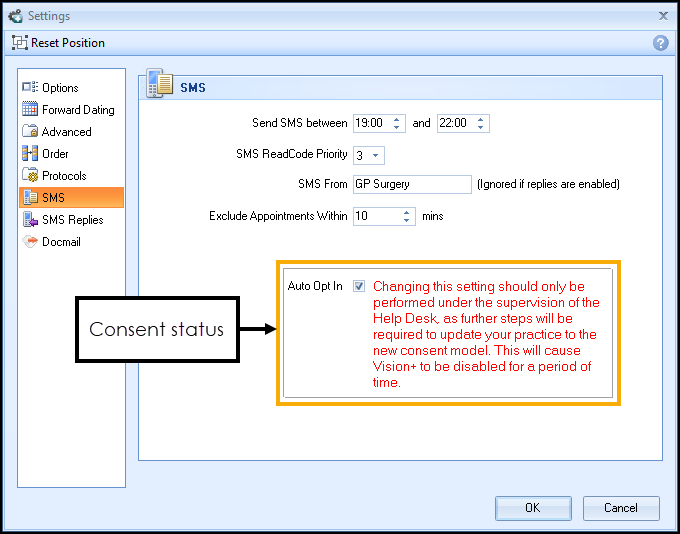
Task: Switch to the Forward Dating section
Action: [x=78, y=110]
